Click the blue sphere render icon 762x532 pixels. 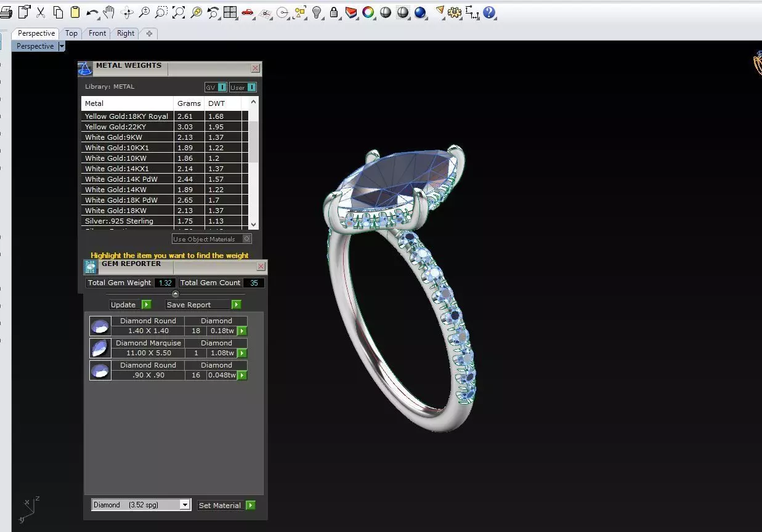pyautogui.click(x=420, y=12)
